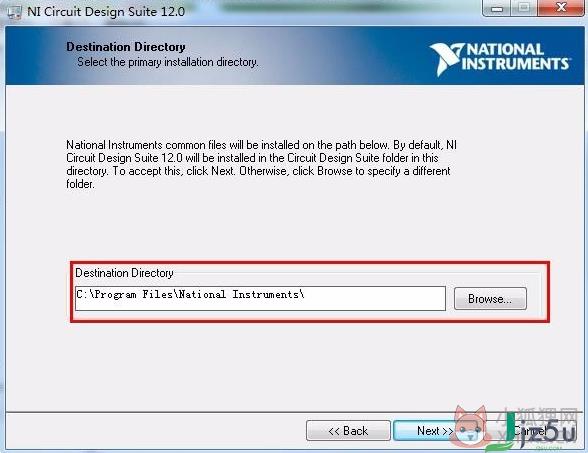The width and height of the screenshot is (588, 453).
Task: Click the 'Select the primary installation directory' subtitle
Action: pos(168,62)
